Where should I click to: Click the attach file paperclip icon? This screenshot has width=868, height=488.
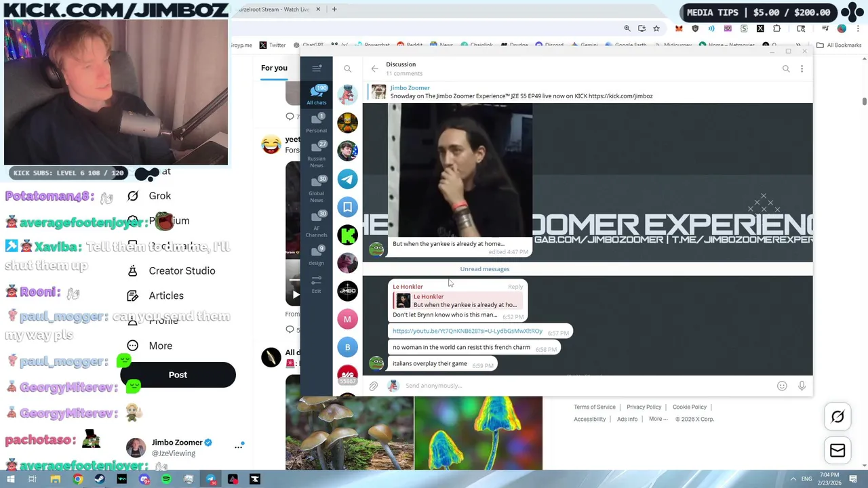pyautogui.click(x=373, y=386)
